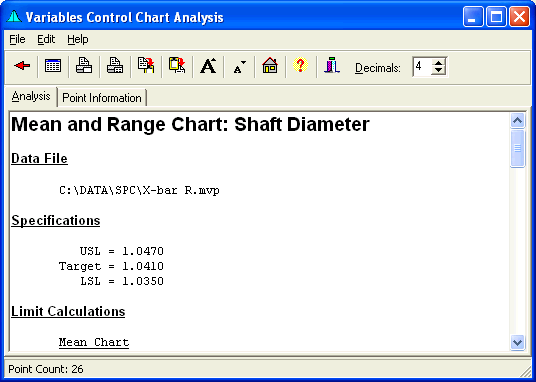This screenshot has width=536, height=382.
Task: Click the vertical scrollbar thumb
Action: pyautogui.click(x=517, y=148)
